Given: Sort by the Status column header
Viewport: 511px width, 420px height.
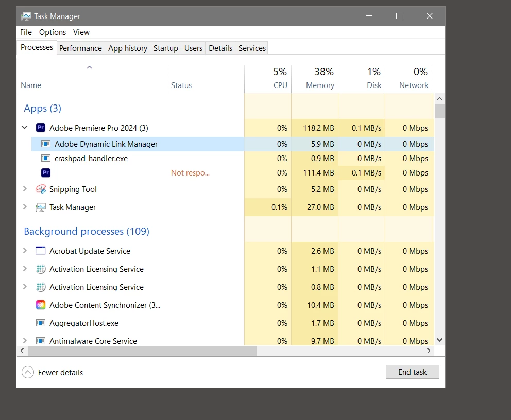Looking at the screenshot, I should [x=181, y=85].
